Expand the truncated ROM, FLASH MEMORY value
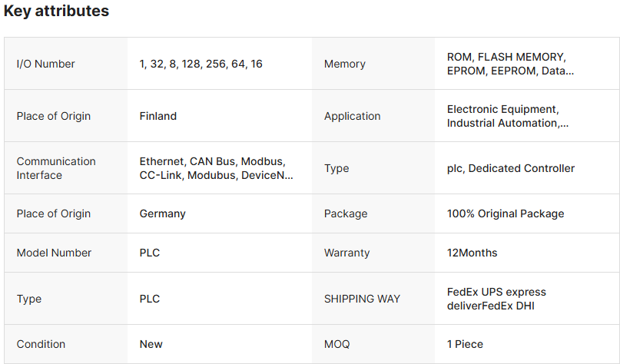 (510, 64)
